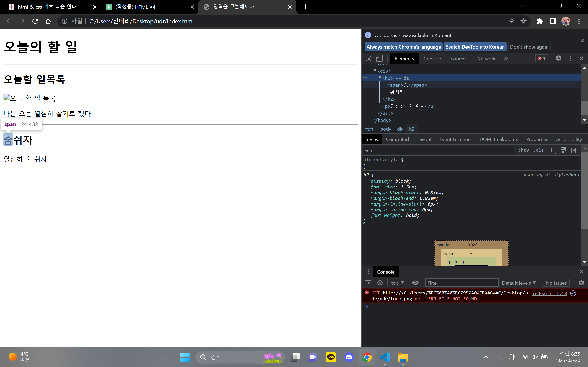Create live expression with eye icon
This screenshot has width=588, height=367.
(x=415, y=283)
